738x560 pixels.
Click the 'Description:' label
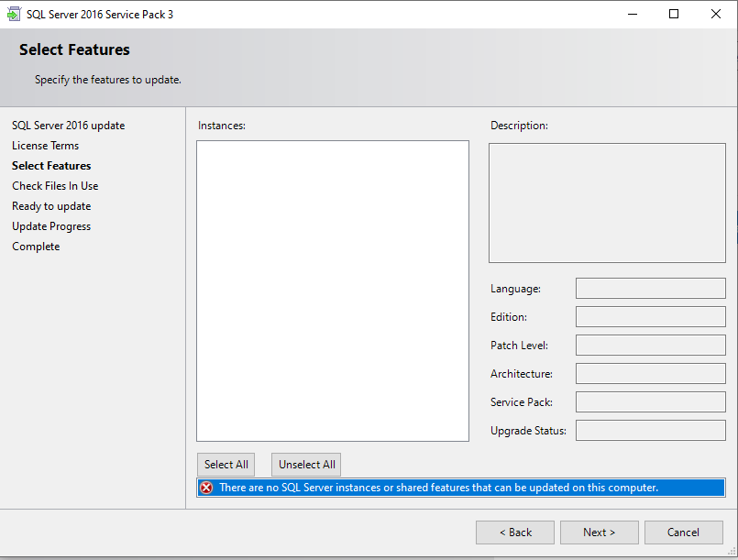click(x=519, y=126)
